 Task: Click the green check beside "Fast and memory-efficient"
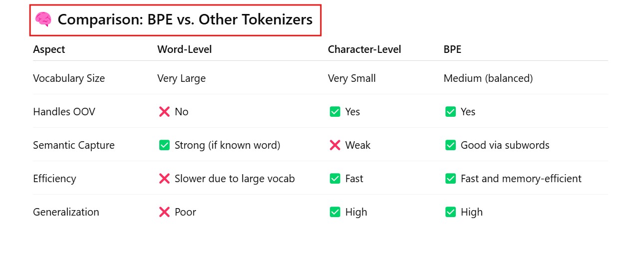[450, 179]
